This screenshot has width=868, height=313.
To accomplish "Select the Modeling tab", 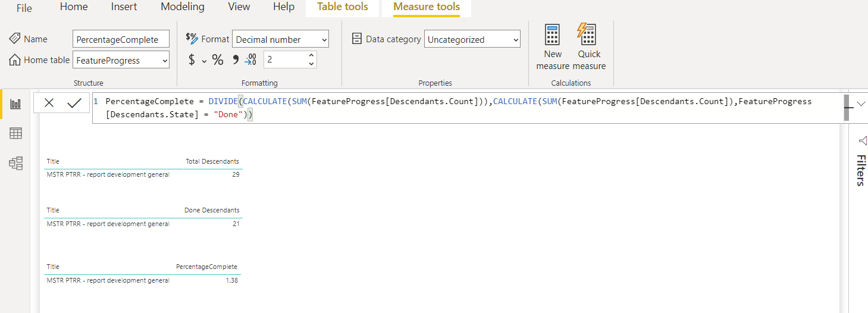I will (x=183, y=7).
